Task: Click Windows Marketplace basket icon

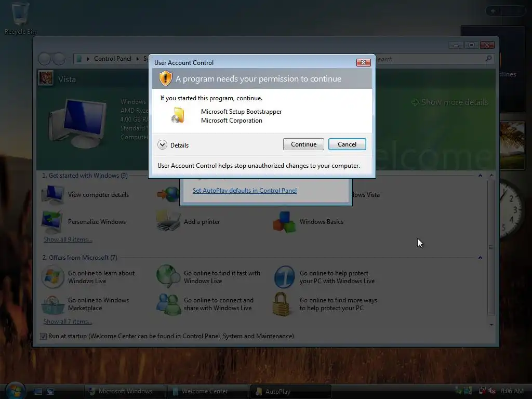Action: coord(52,304)
